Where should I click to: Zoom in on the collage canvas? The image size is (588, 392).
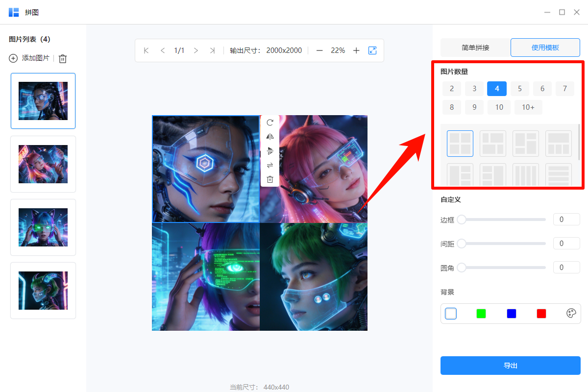tap(356, 50)
